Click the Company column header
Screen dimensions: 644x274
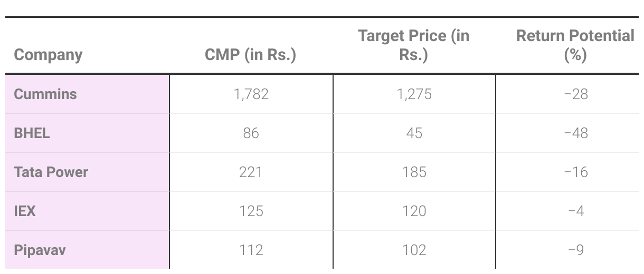pos(48,55)
